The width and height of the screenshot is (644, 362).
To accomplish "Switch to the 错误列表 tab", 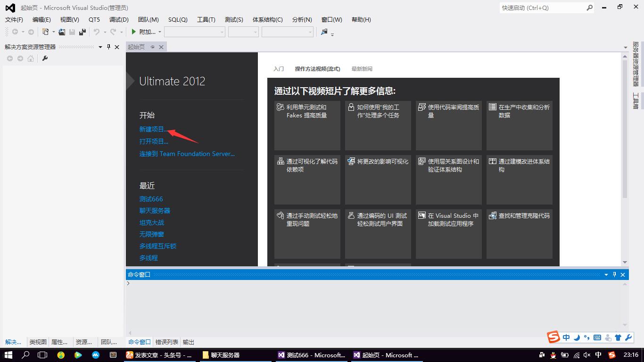I will coord(167,342).
